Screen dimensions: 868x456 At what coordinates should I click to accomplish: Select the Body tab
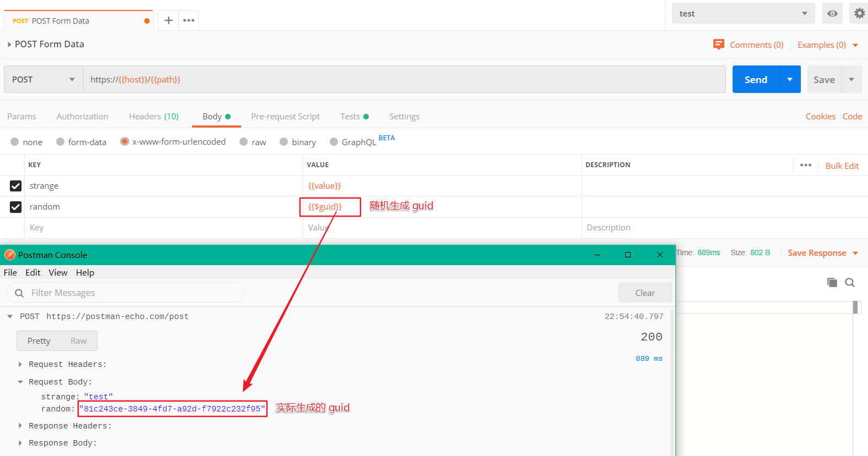[x=216, y=117]
